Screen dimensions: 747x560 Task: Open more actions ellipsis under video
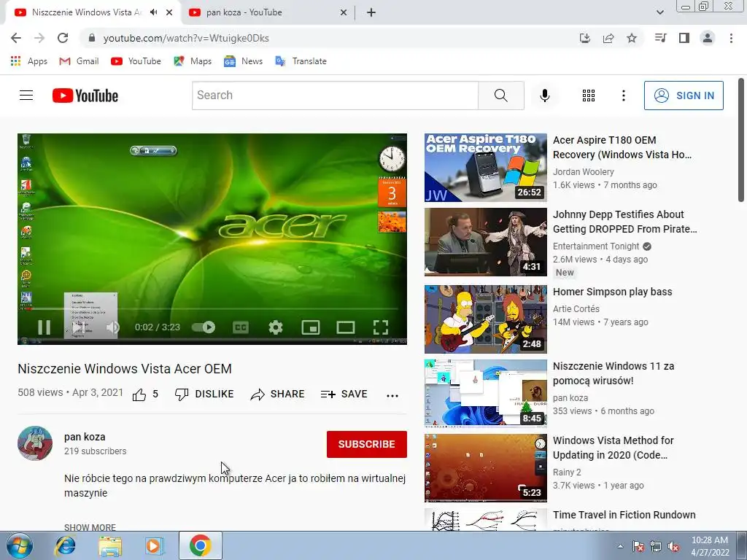[x=392, y=395]
